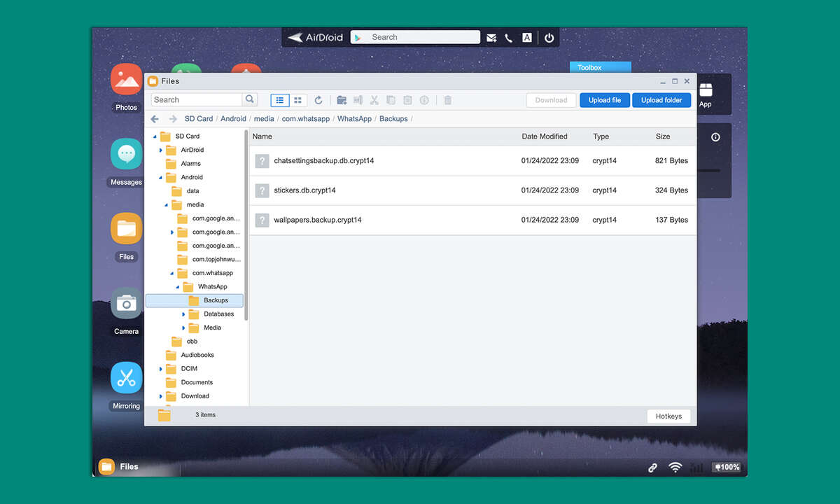Collapse the WhatsApp folder arrow

tap(177, 287)
